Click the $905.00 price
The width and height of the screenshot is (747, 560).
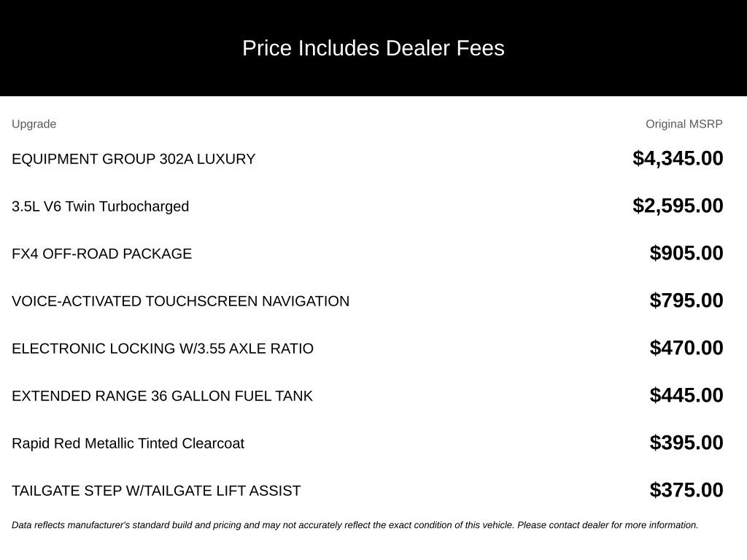[x=686, y=253]
